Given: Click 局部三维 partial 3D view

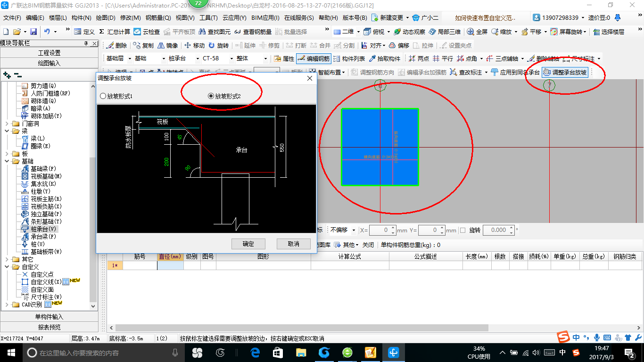Looking at the screenshot, I should tap(445, 32).
